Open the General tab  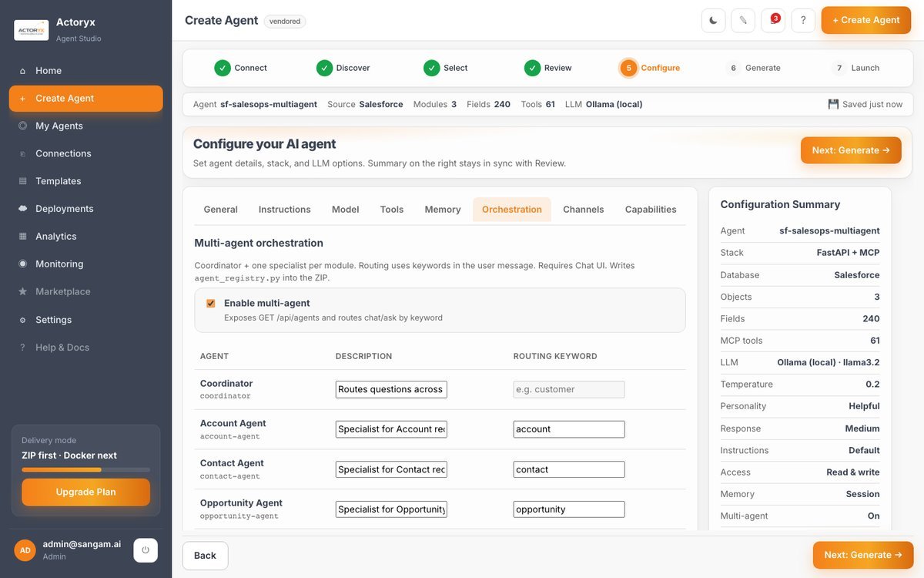click(220, 210)
